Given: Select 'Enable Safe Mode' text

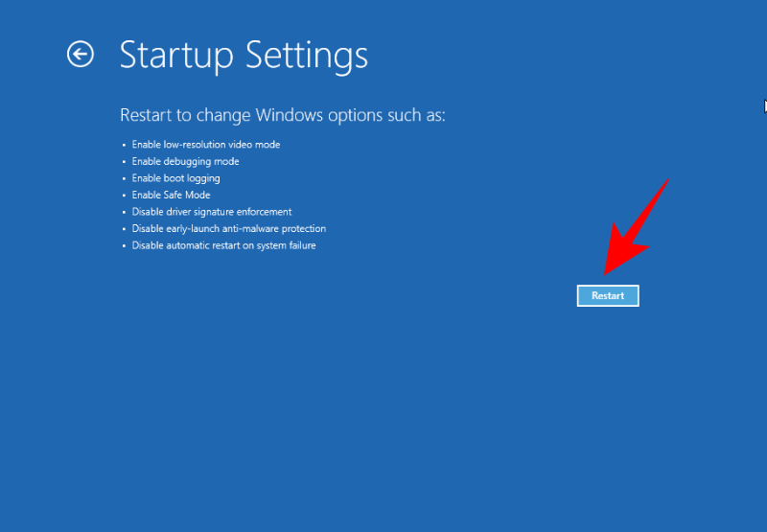Looking at the screenshot, I should (x=172, y=195).
